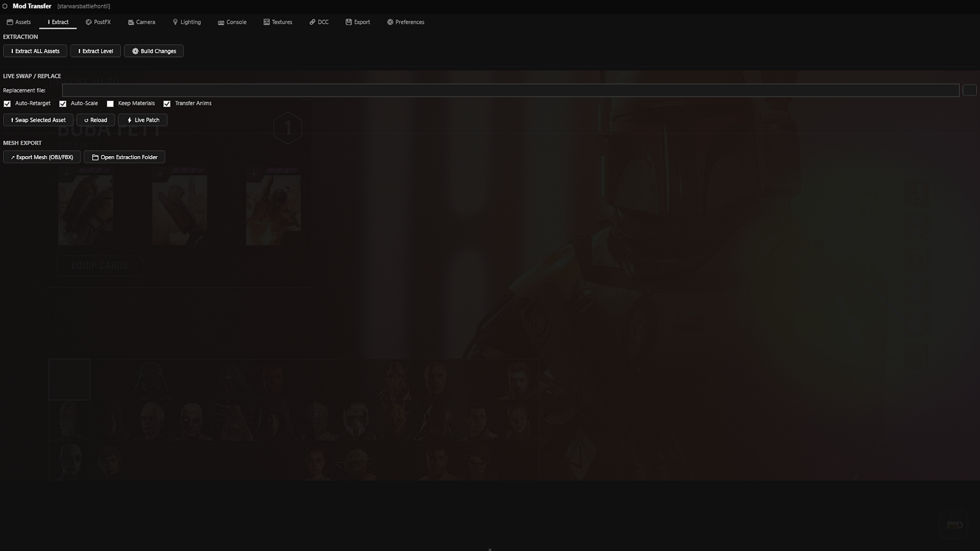Click Export Mesh (OBJ/FBX)
980x551 pixels.
42,157
